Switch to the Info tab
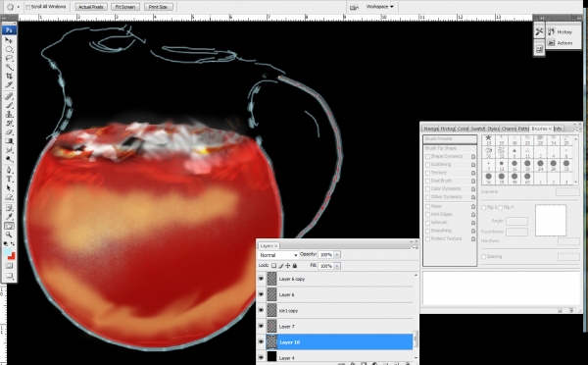This screenshot has height=365, width=588. pyautogui.click(x=558, y=129)
